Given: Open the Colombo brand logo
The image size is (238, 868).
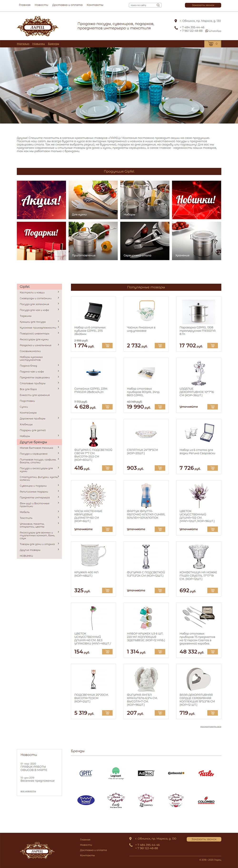Looking at the screenshot, I should tap(206, 801).
